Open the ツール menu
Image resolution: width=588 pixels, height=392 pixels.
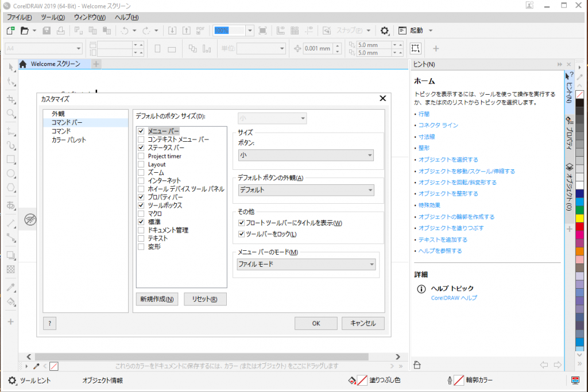[53, 17]
